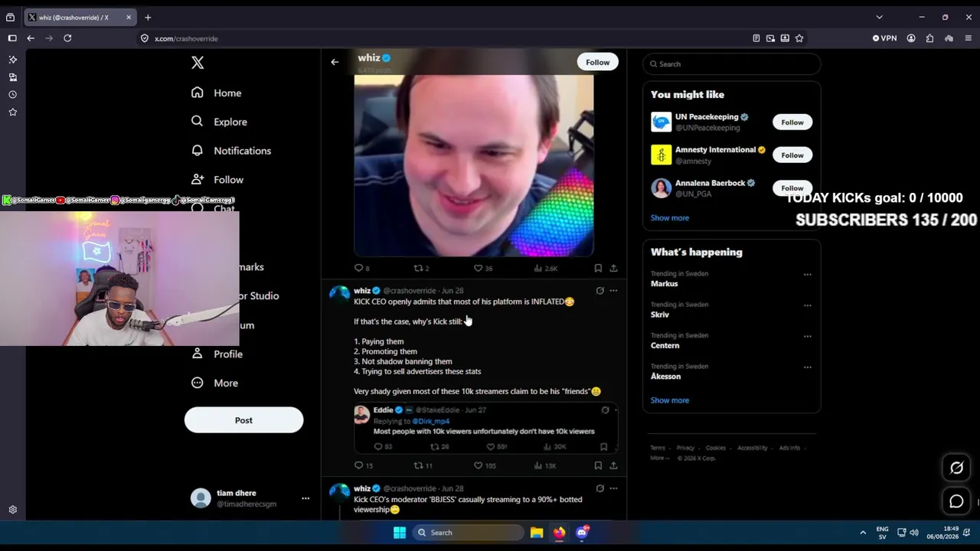This screenshot has width=980, height=551.
Task: Follow Annalena Baerbock
Action: pyautogui.click(x=792, y=188)
